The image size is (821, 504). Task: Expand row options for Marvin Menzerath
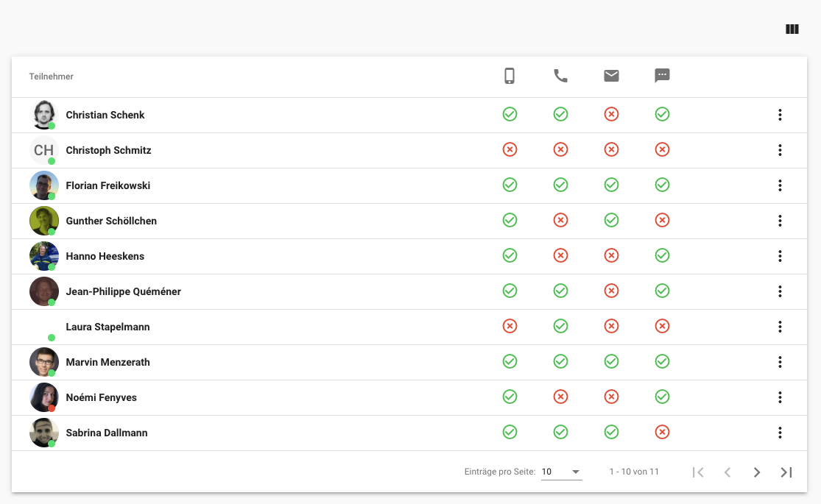coord(780,362)
